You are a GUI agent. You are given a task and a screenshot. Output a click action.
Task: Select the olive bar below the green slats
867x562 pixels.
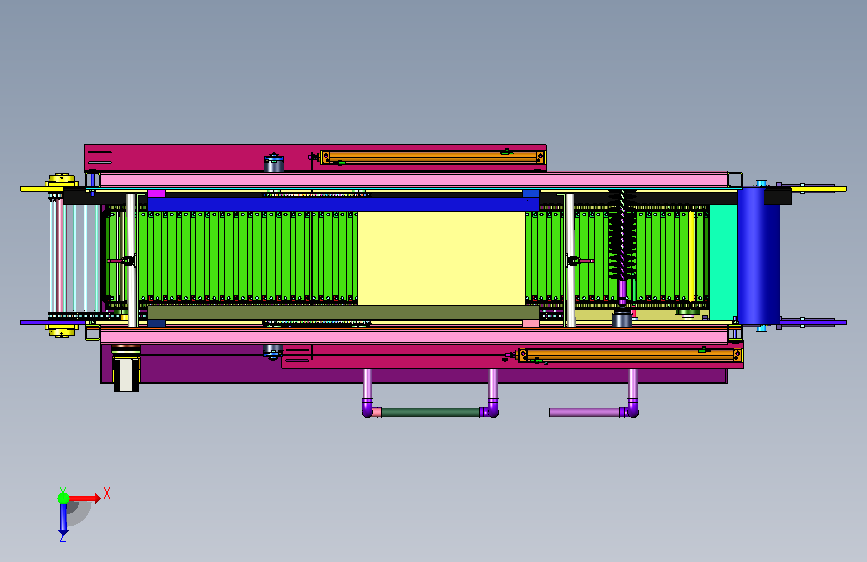click(x=343, y=313)
